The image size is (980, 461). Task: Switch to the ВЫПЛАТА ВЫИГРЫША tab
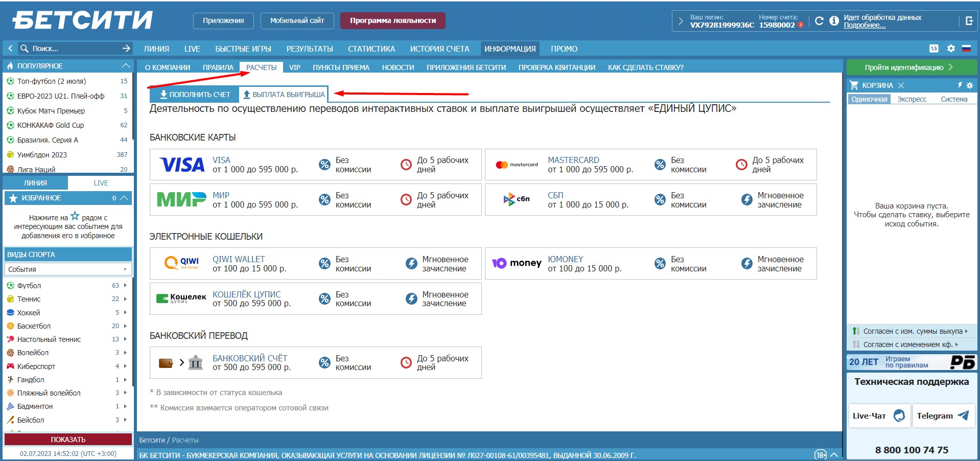(284, 95)
